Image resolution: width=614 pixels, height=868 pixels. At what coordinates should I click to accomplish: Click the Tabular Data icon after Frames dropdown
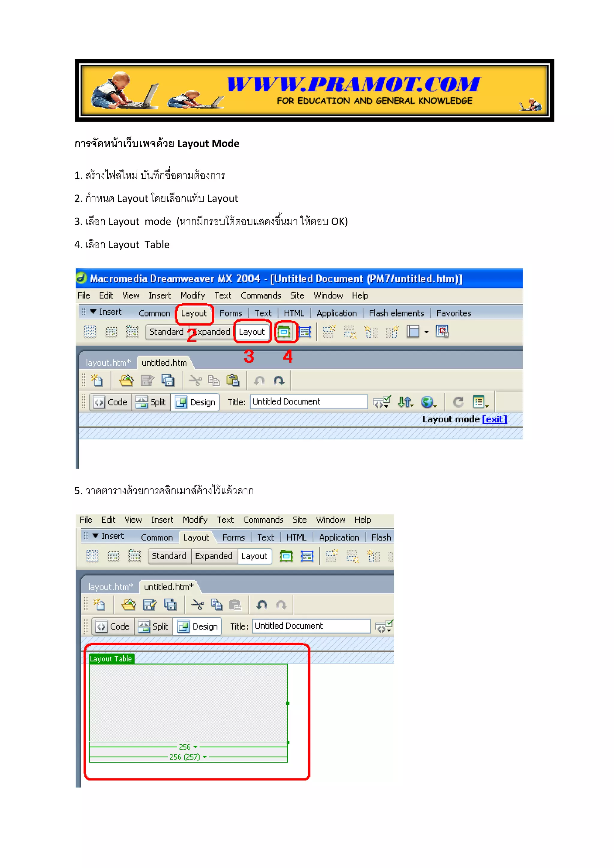click(442, 331)
